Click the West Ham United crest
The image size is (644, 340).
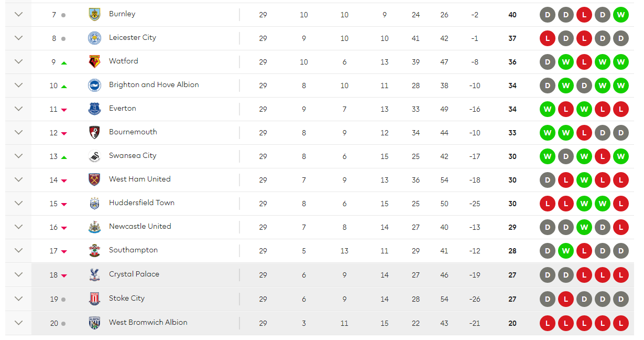94,180
